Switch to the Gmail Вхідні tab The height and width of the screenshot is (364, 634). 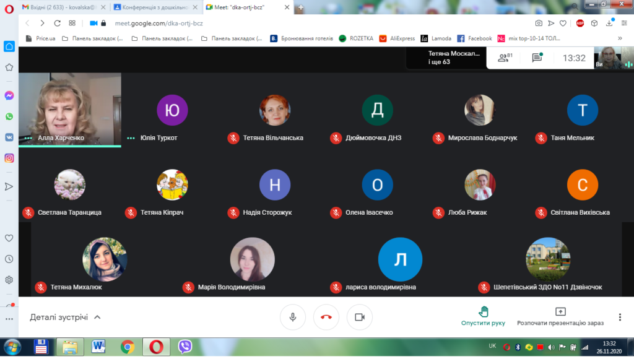click(x=64, y=7)
